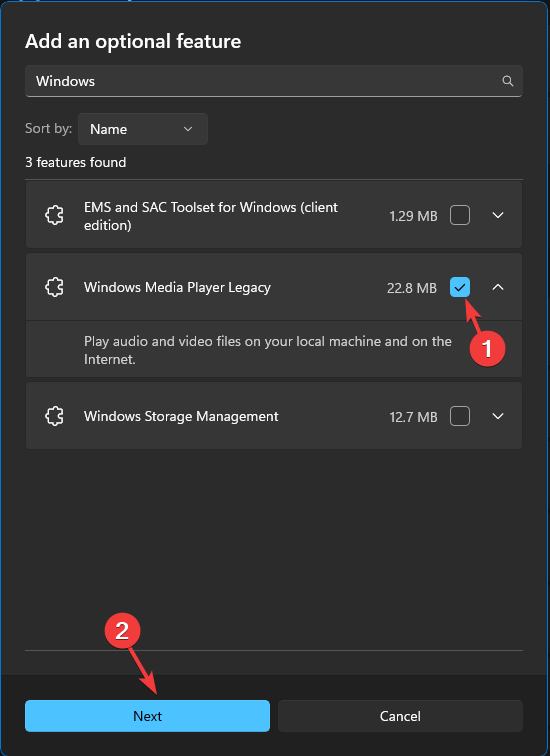The width and height of the screenshot is (550, 756).
Task: Uncheck the Windows Media Player Legacy checkbox
Action: 460,287
